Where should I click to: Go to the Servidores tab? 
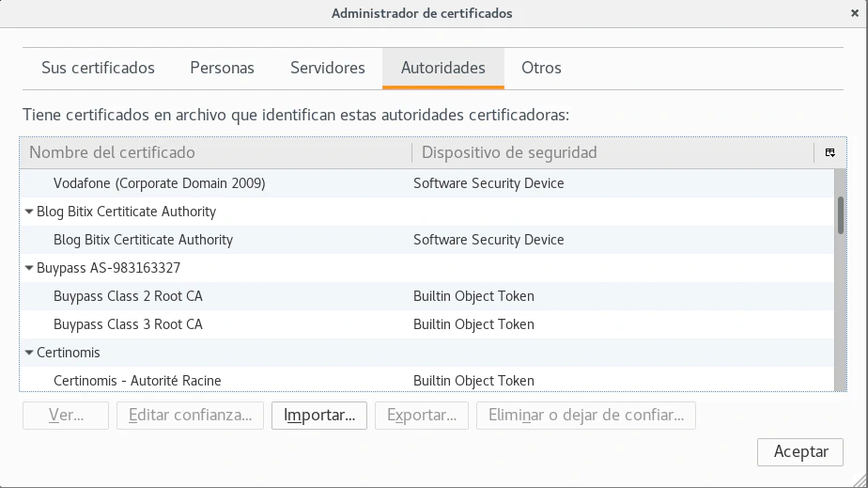tap(327, 68)
